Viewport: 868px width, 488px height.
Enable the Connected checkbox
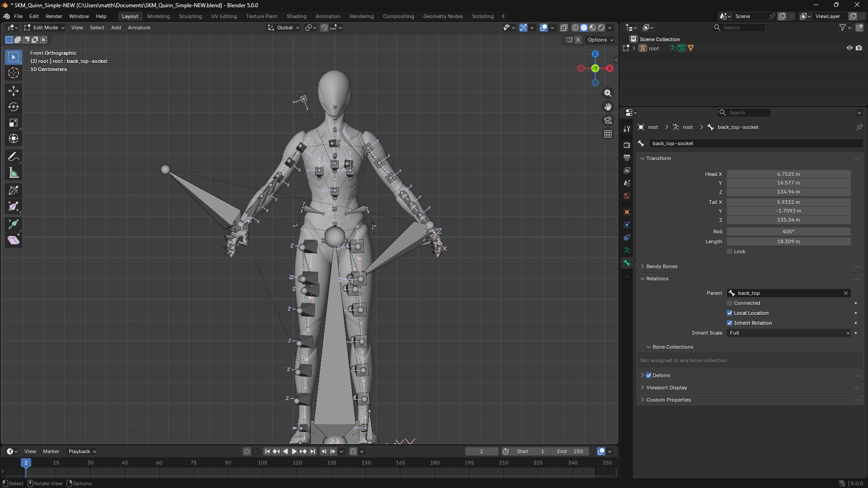[x=730, y=303]
